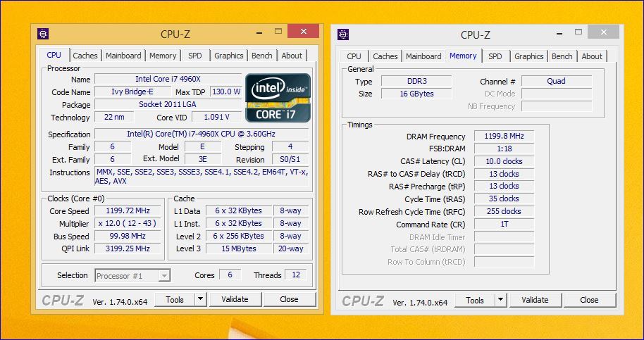Click the Command Rate value '1T'
Viewport: 644px width, 340px height.
click(x=504, y=225)
